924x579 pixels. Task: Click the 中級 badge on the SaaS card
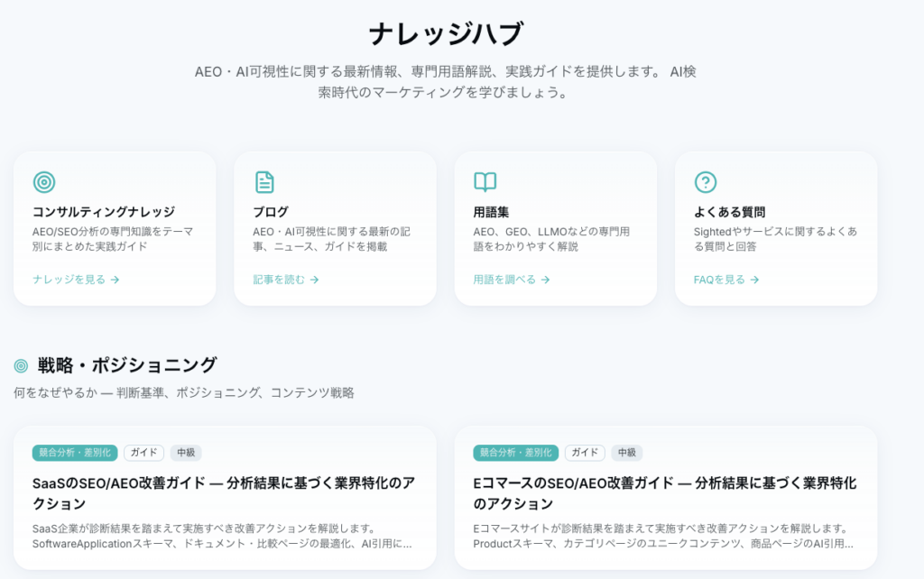(188, 454)
